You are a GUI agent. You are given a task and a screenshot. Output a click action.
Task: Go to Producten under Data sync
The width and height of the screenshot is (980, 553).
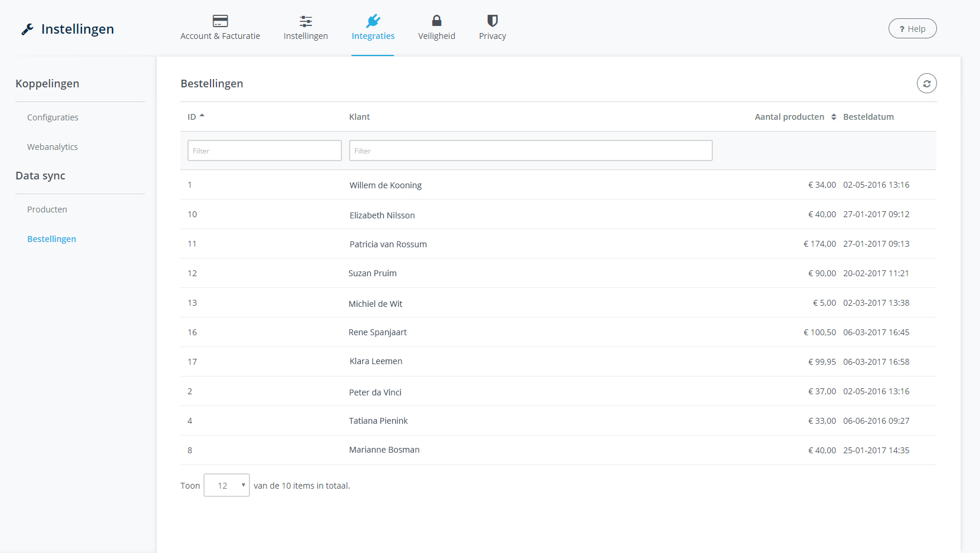click(x=47, y=210)
